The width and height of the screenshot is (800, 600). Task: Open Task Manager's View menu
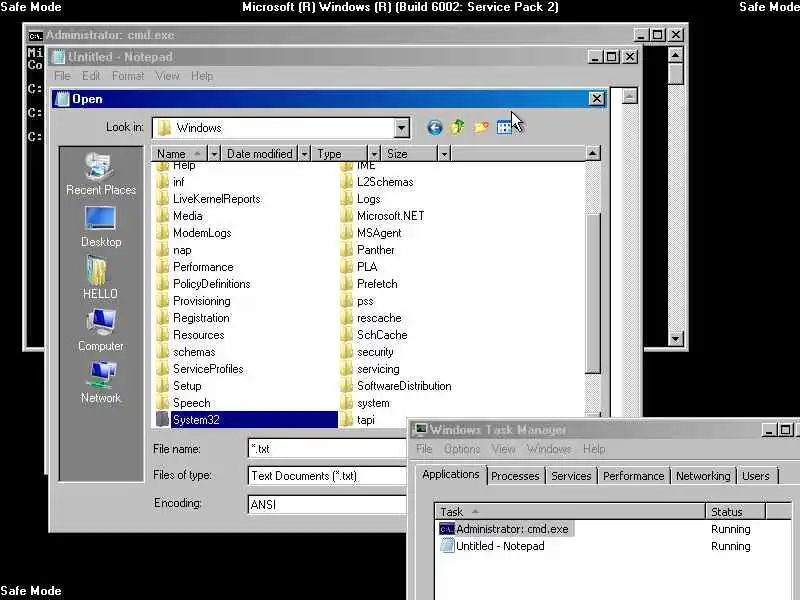(x=503, y=449)
